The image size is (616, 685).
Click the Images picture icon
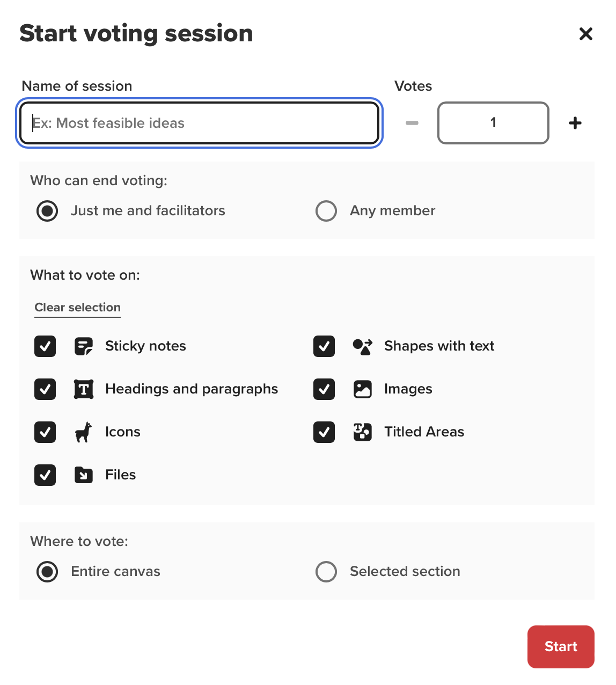[x=363, y=389]
